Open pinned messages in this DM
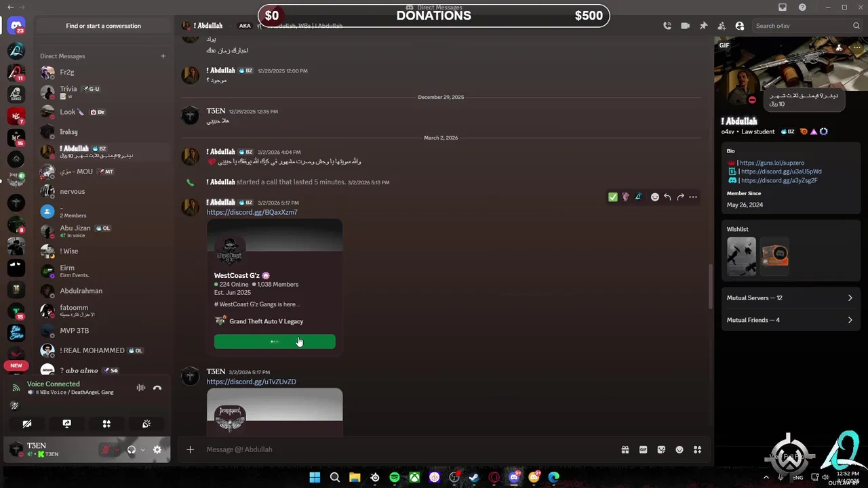Image resolution: width=868 pixels, height=488 pixels. click(x=703, y=26)
